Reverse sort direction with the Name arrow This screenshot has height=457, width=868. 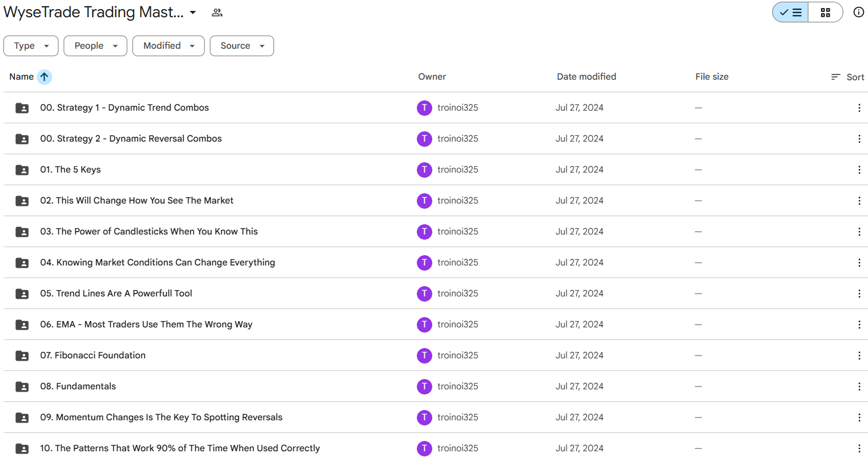44,77
